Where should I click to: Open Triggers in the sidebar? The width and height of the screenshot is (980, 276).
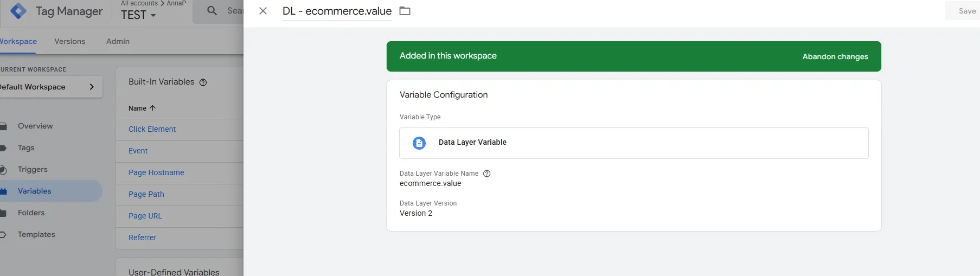click(x=33, y=169)
